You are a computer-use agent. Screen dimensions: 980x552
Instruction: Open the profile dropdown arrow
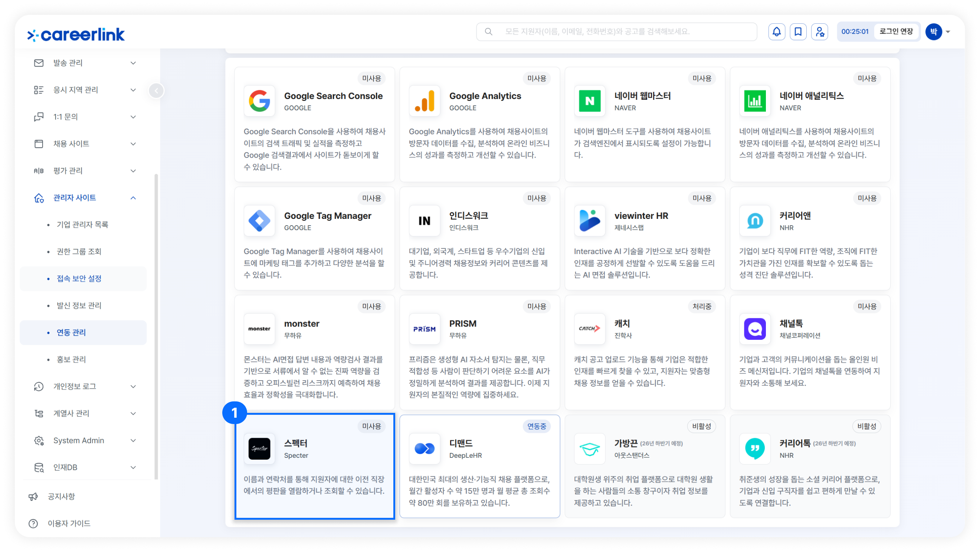948,32
